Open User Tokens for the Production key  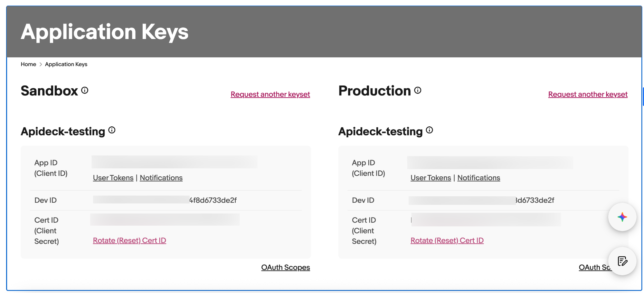pos(431,178)
